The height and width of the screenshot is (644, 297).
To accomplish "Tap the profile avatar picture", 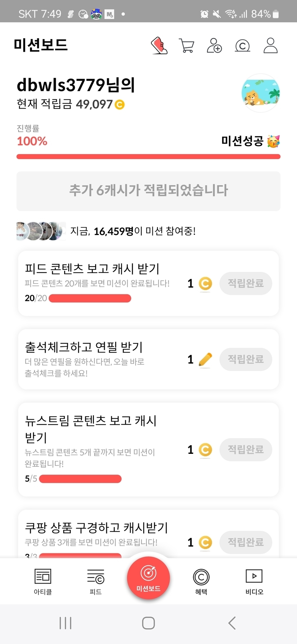I will click(261, 93).
